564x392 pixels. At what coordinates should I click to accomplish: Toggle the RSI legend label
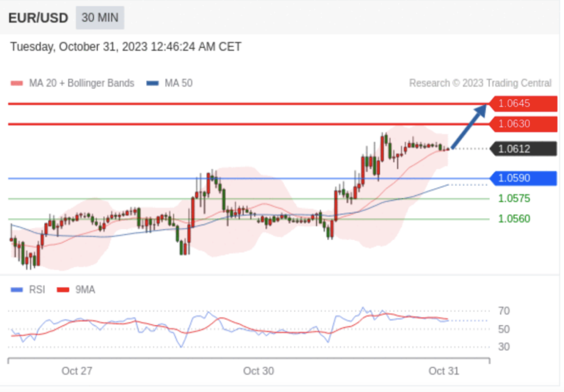[37, 290]
